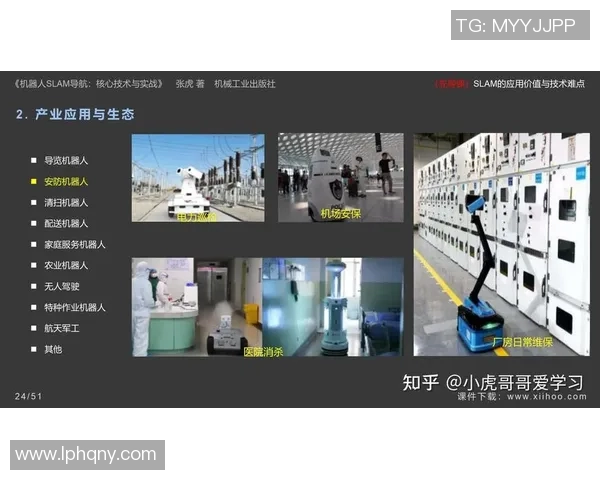Open the 电力巡检 substation robot photo
600x480 pixels.
click(x=198, y=177)
